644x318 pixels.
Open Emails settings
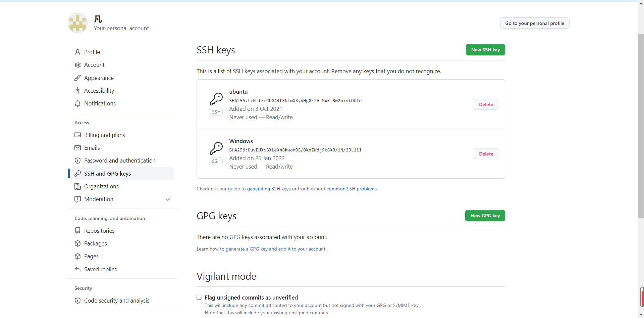(x=122, y=148)
